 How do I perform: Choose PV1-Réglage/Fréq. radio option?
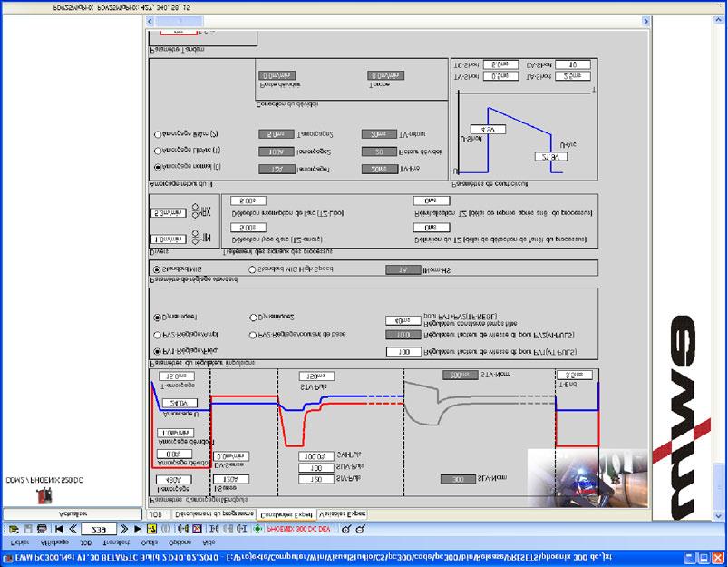pos(158,351)
